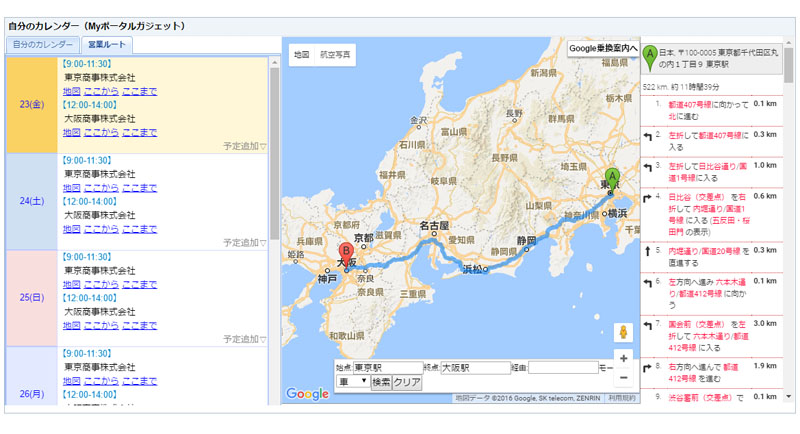Click ここまで link for 24(土) 大阪商事
Screen dimensions: 800x434
pos(139,229)
